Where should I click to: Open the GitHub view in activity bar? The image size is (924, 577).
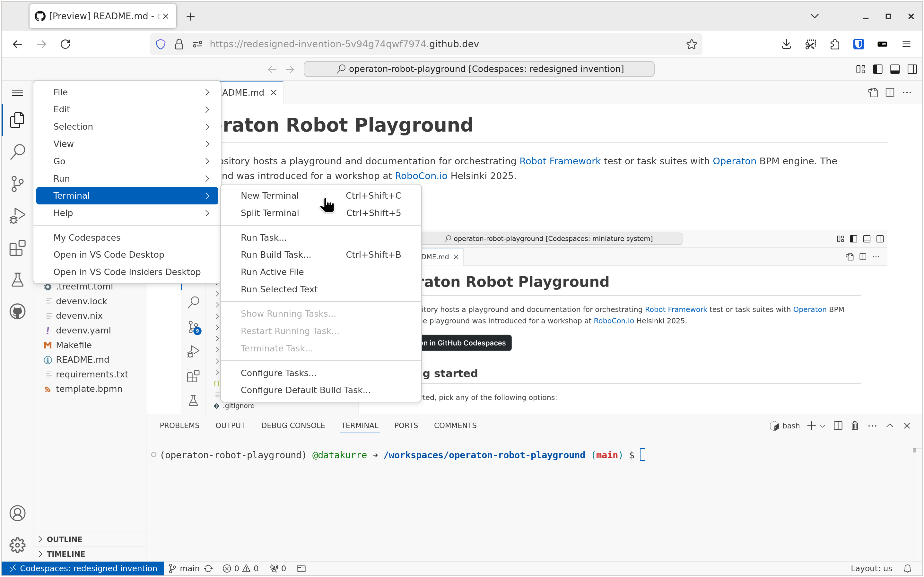[17, 311]
